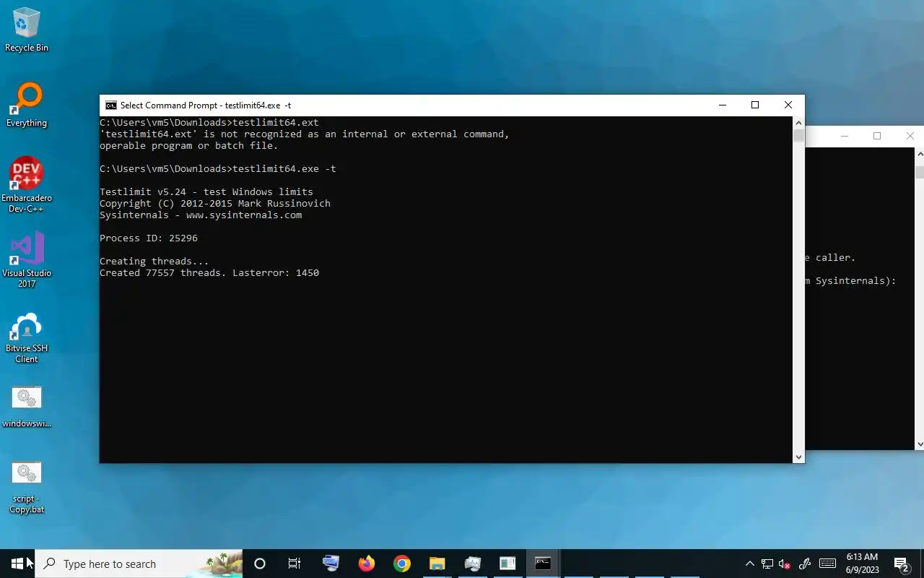The width and height of the screenshot is (924, 578).
Task: Click 'Sysinternals):' text in background console
Action: tap(856, 281)
